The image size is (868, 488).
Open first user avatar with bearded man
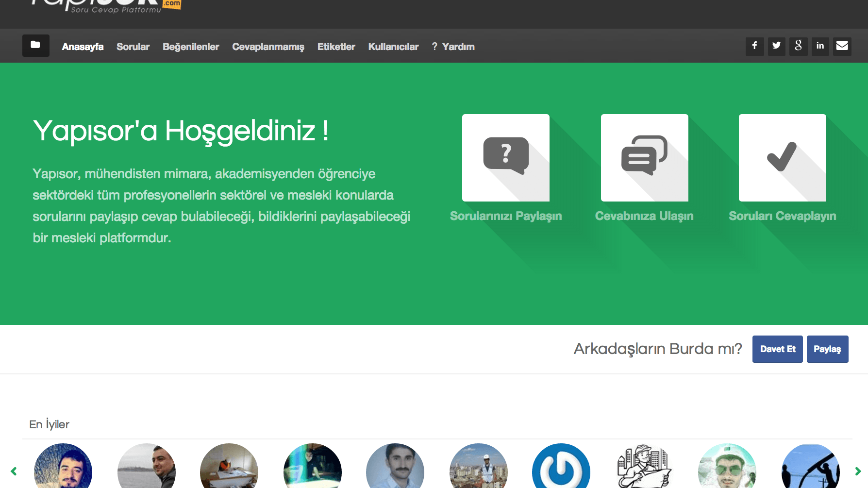click(x=63, y=466)
